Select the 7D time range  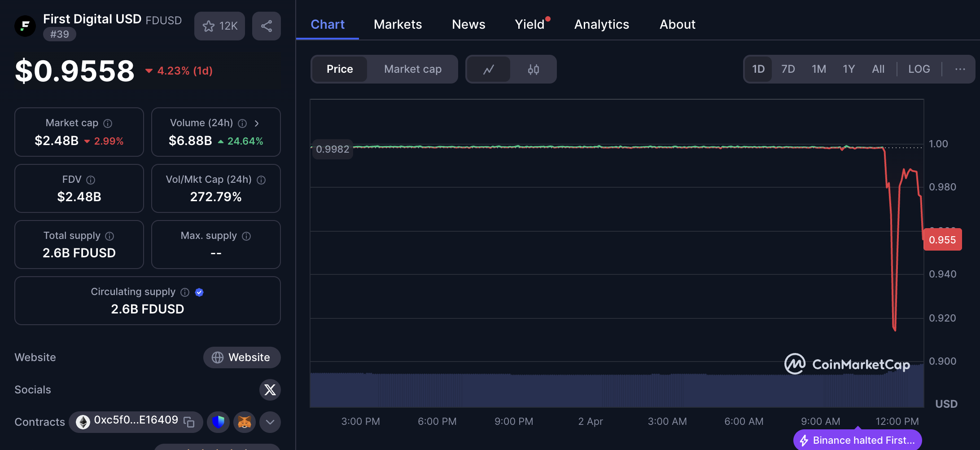(787, 69)
